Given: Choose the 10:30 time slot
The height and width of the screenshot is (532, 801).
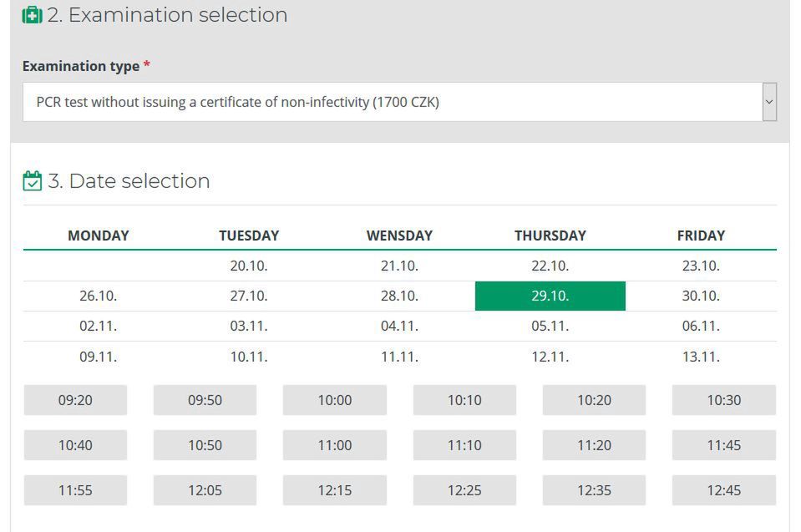Looking at the screenshot, I should point(723,400).
